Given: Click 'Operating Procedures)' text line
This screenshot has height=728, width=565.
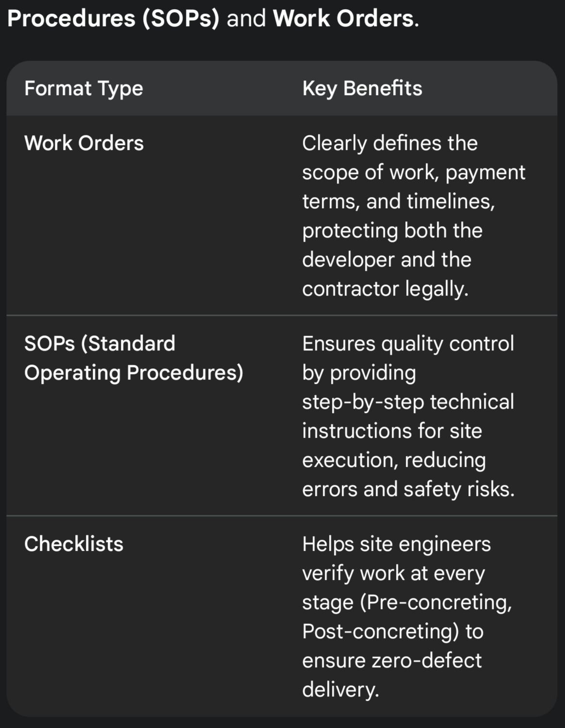Looking at the screenshot, I should pos(133,373).
